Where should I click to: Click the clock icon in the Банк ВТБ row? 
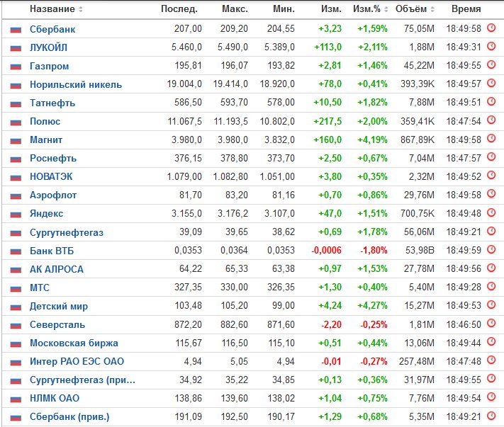(491, 249)
